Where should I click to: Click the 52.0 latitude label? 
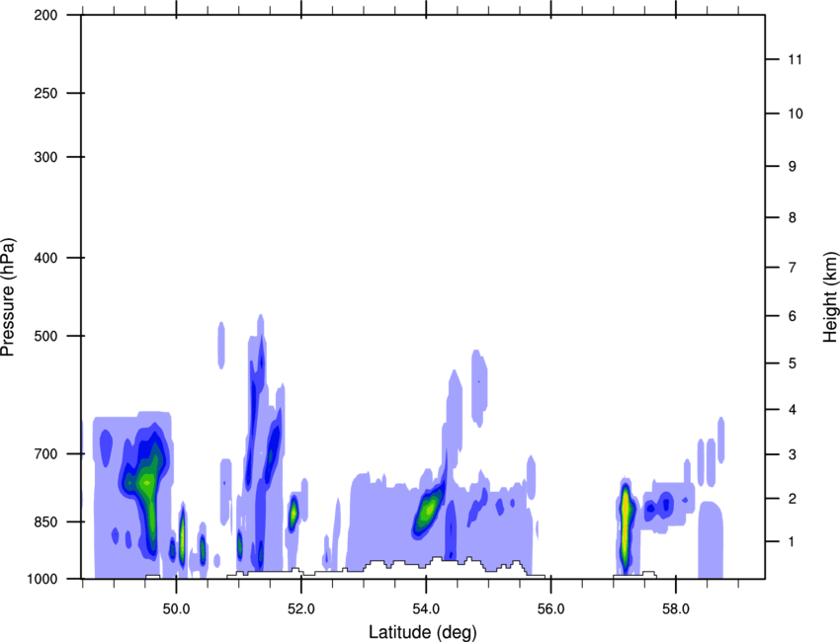coord(301,609)
